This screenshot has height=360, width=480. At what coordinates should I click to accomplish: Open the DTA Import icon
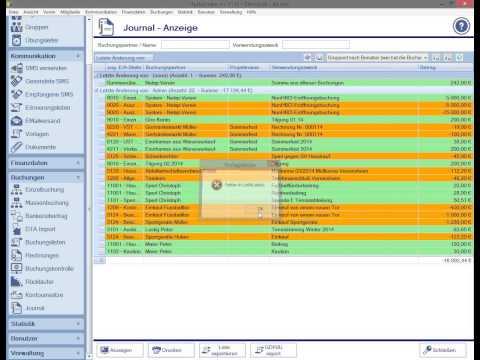(17, 229)
